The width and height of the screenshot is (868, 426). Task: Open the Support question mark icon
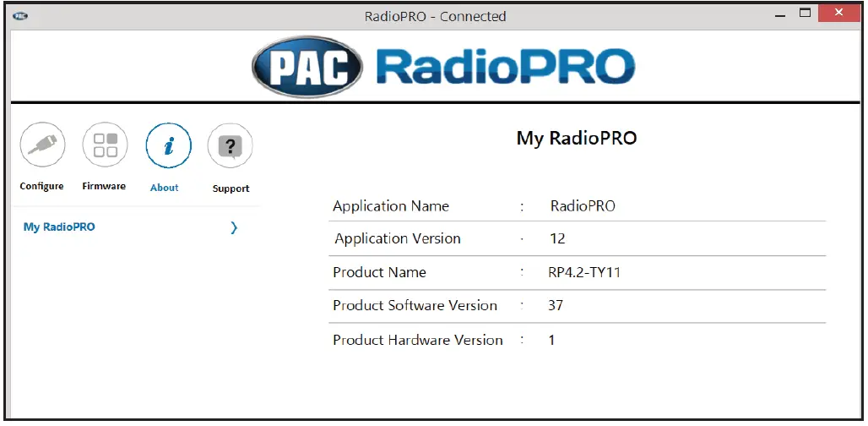231,146
